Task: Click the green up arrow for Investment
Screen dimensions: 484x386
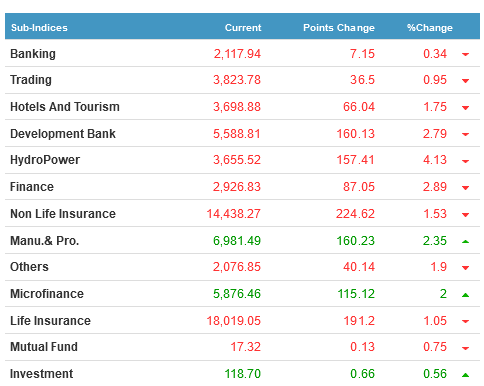Action: [465, 375]
